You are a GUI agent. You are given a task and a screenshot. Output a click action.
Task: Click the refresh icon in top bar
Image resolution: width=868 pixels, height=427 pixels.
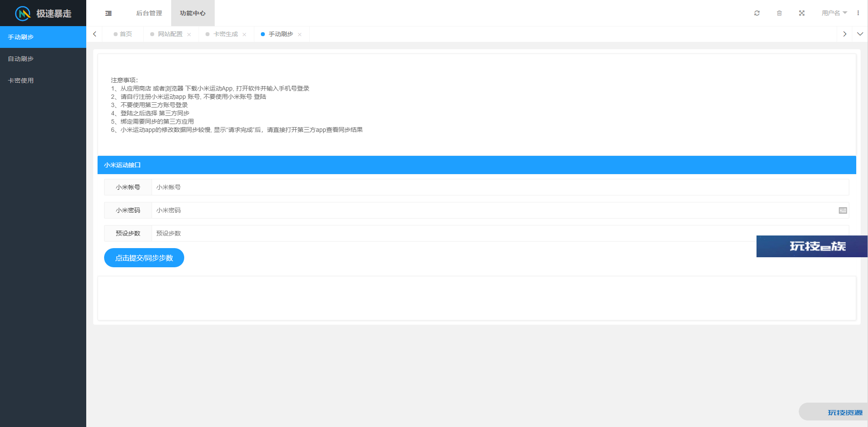pos(757,13)
